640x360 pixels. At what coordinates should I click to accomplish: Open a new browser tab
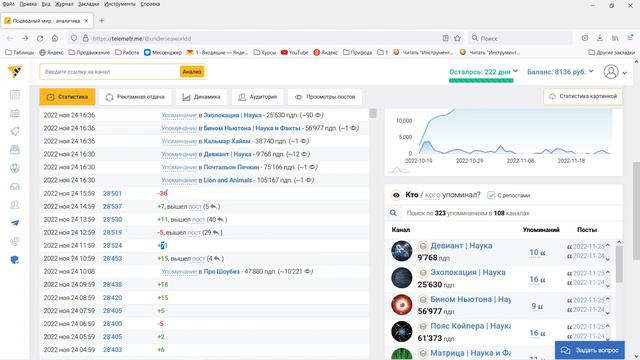tap(102, 20)
